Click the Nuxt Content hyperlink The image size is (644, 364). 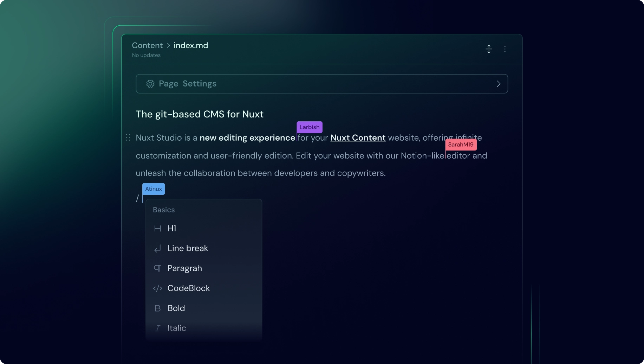[358, 138]
